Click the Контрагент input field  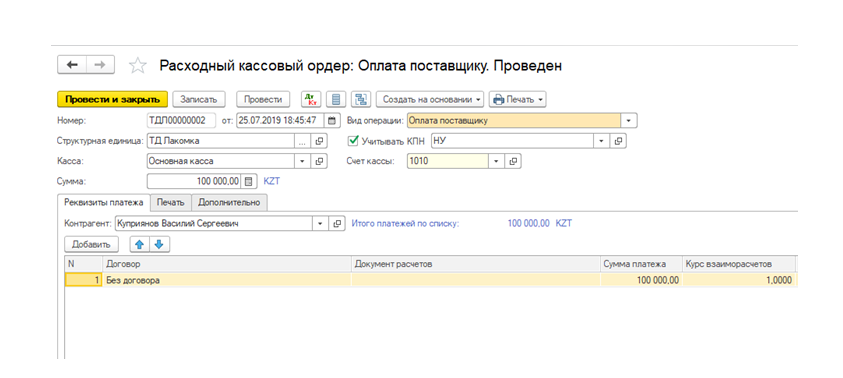click(x=214, y=223)
